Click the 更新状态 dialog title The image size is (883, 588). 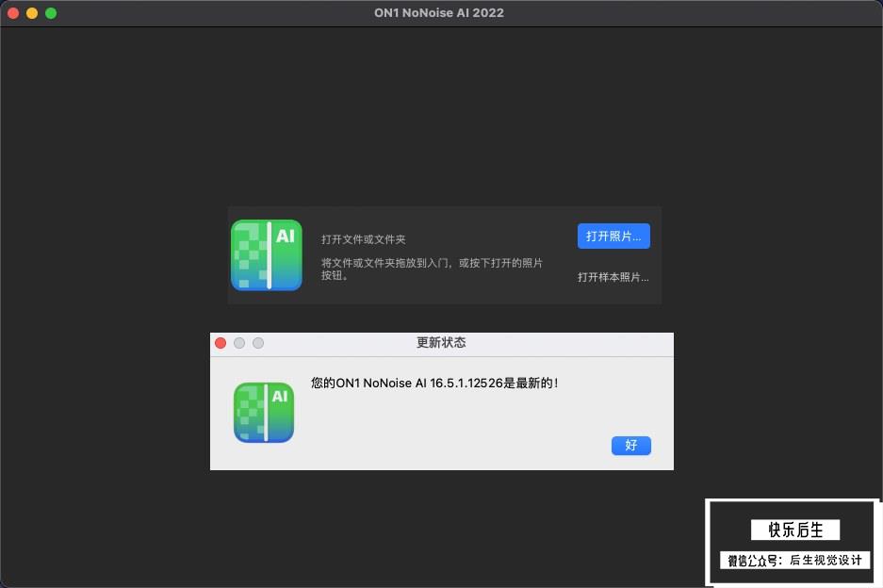(x=441, y=342)
